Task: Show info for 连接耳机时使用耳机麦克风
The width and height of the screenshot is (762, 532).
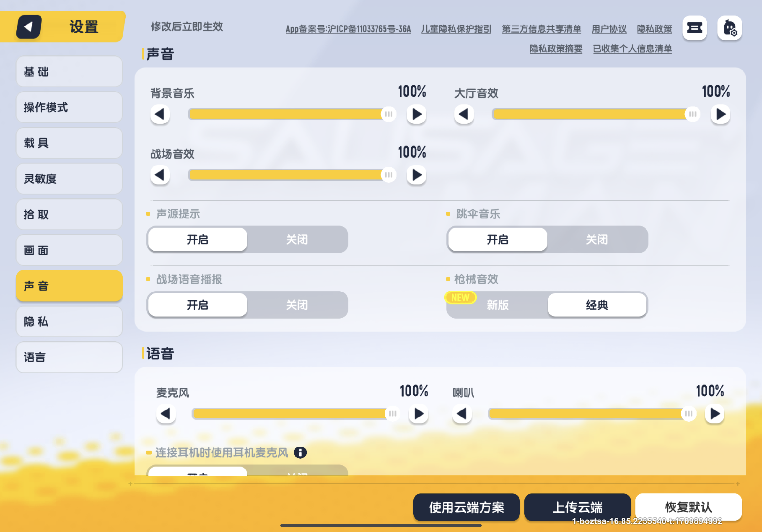Action: click(300, 452)
